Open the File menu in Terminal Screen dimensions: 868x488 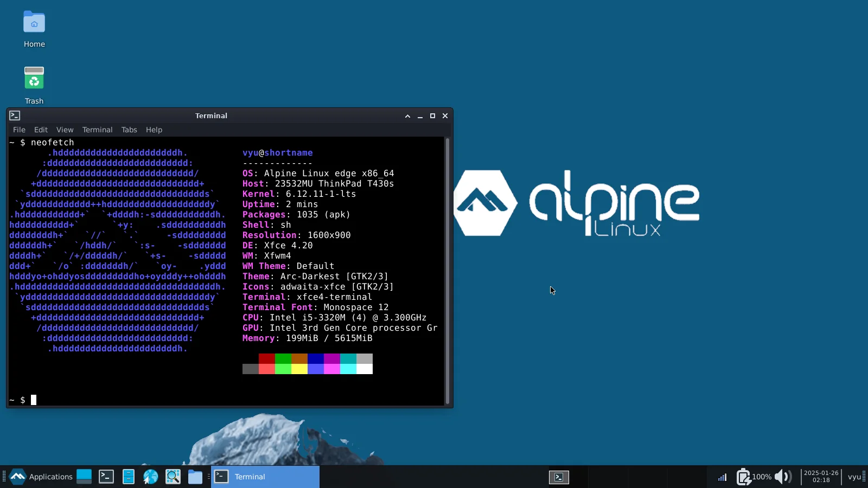point(19,130)
